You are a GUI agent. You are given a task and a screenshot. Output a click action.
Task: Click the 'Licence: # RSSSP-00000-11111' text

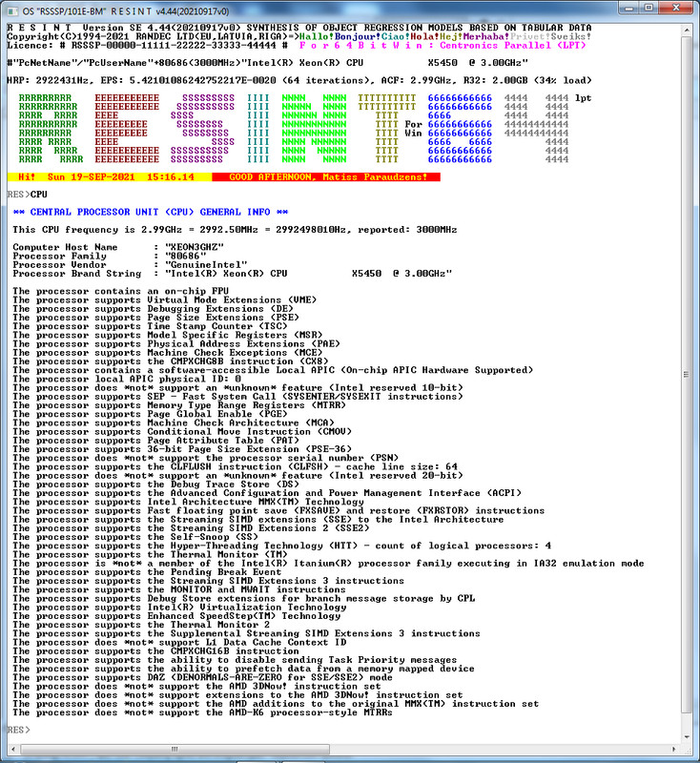[148, 45]
